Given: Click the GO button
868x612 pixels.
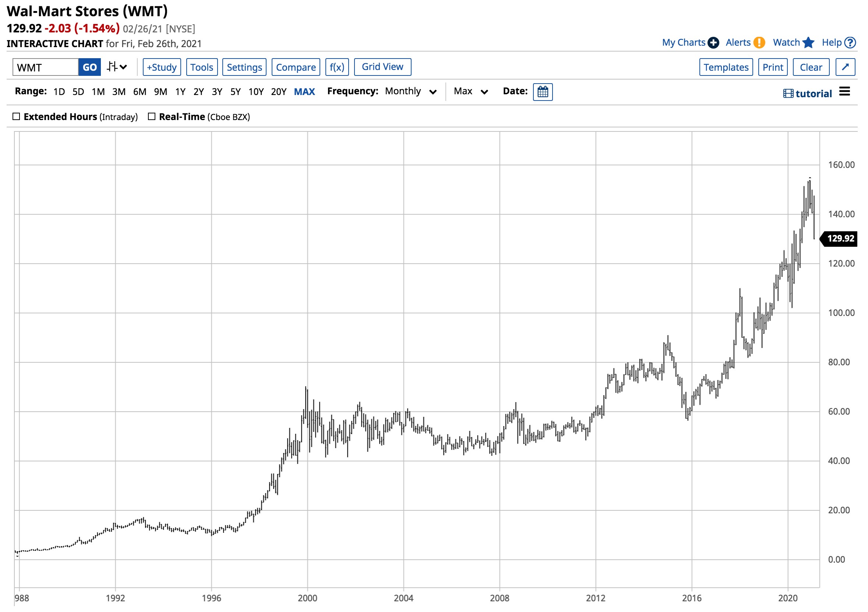Looking at the screenshot, I should tap(89, 67).
